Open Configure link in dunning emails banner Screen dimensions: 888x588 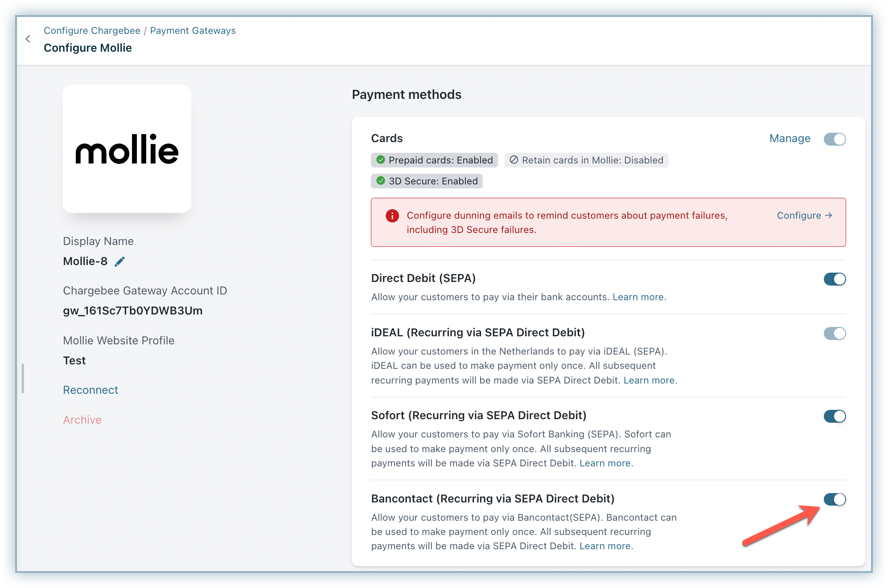pos(804,216)
